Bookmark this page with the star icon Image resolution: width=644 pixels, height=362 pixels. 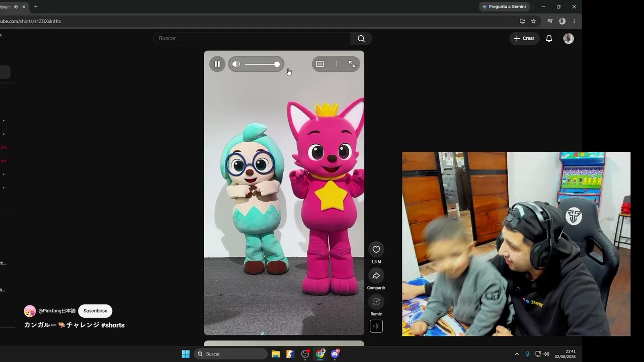coord(533,21)
